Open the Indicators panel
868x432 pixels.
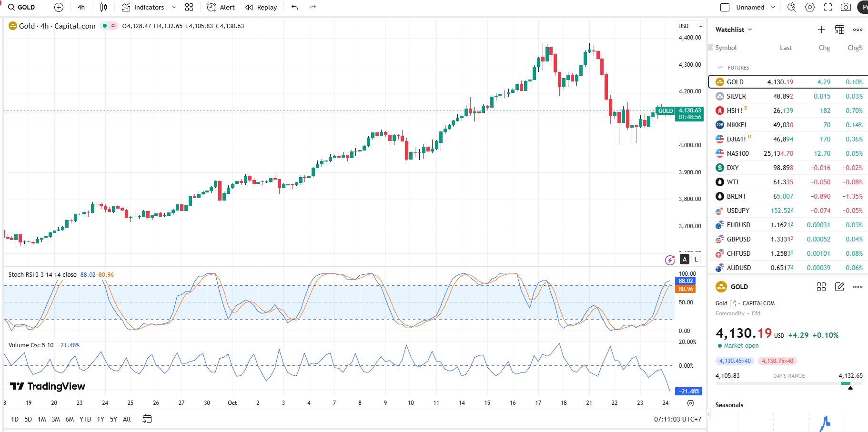(x=143, y=7)
